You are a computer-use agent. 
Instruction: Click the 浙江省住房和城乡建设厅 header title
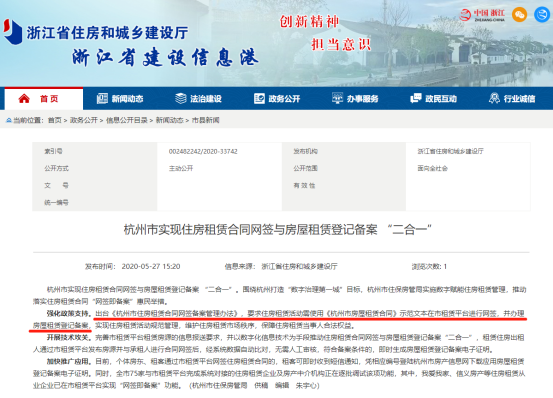108,33
